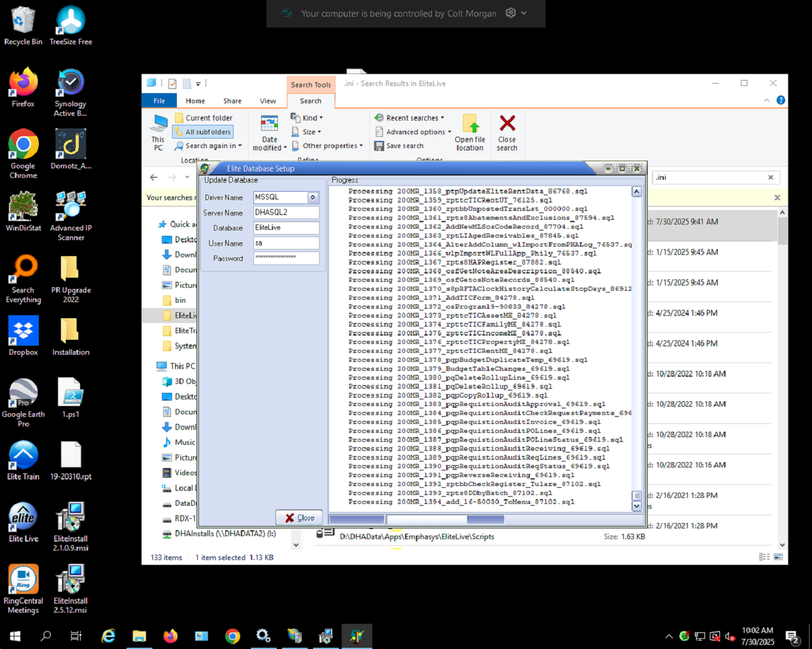The image size is (812, 649).
Task: Launch TreeSize Free from the desktop
Action: 71,26
